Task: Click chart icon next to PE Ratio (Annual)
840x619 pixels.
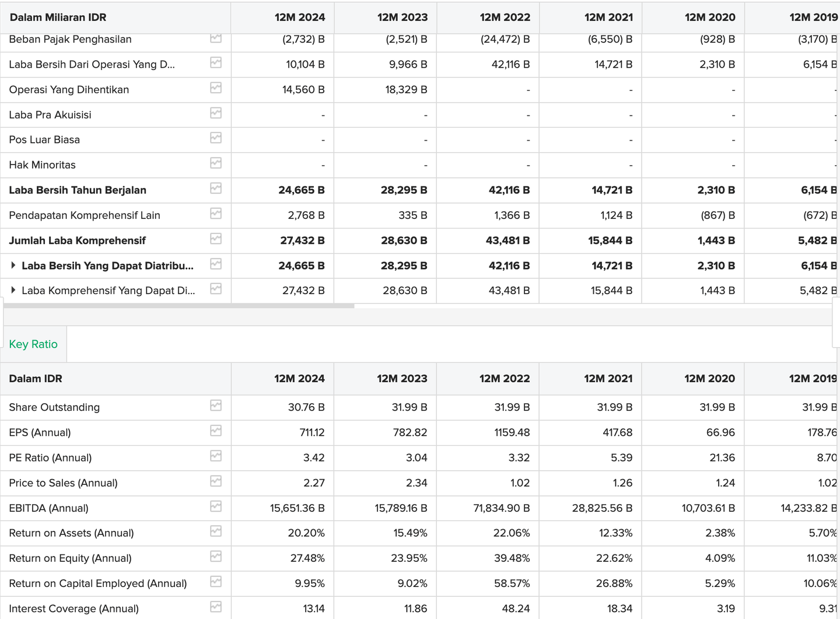Action: tap(216, 456)
